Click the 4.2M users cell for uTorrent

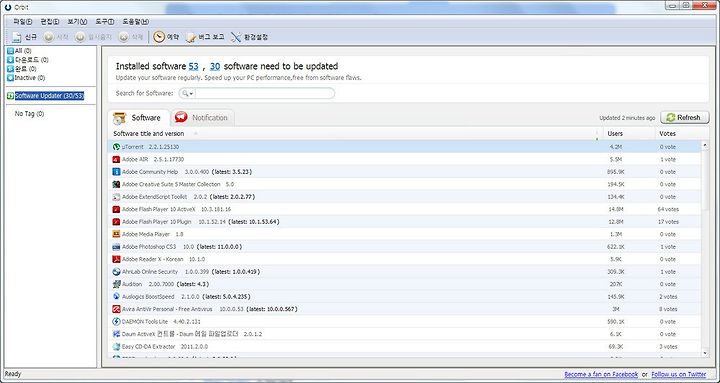(615, 147)
